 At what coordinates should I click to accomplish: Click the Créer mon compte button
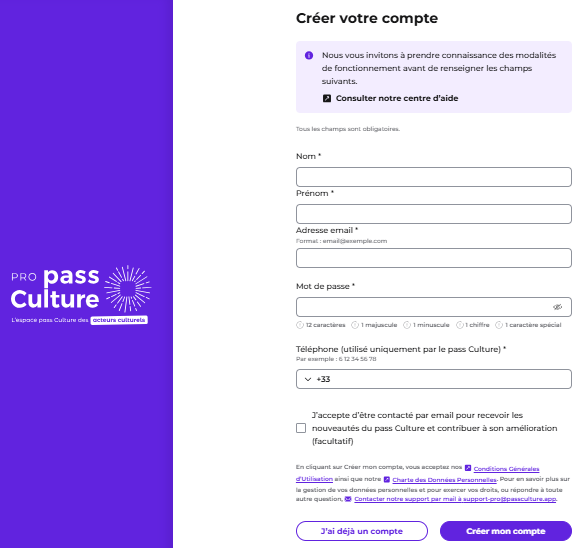[506, 531]
